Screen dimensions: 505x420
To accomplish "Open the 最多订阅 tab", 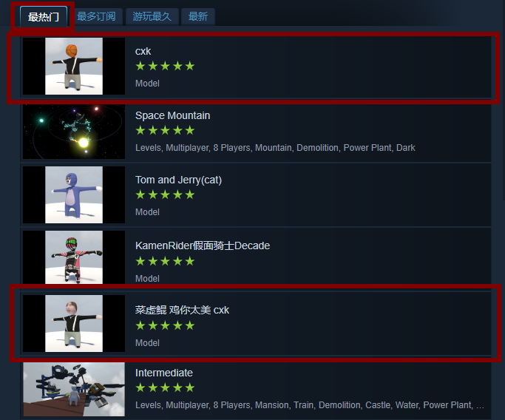I will tap(96, 16).
